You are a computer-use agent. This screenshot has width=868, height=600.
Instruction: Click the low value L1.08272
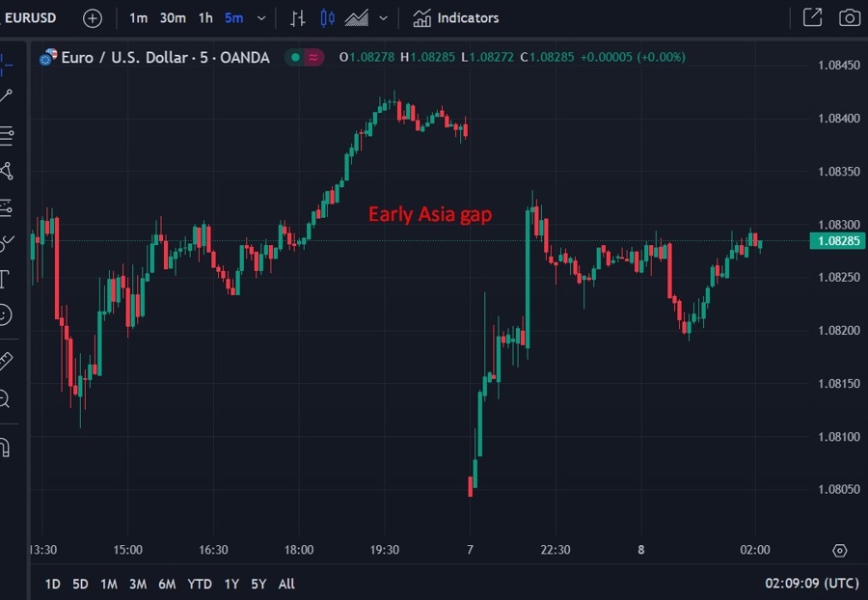click(487, 57)
